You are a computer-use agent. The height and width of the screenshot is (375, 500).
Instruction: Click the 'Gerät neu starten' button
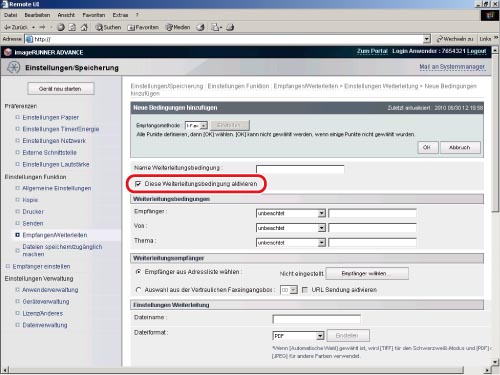[x=61, y=89]
